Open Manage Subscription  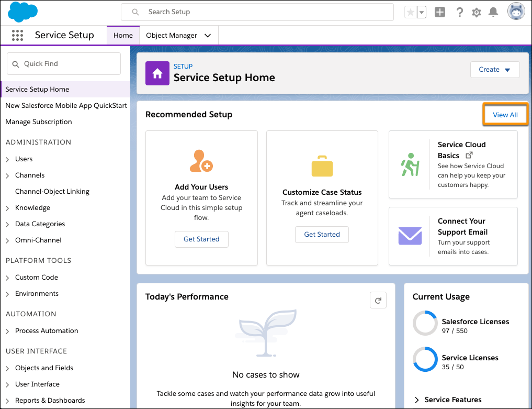39,122
